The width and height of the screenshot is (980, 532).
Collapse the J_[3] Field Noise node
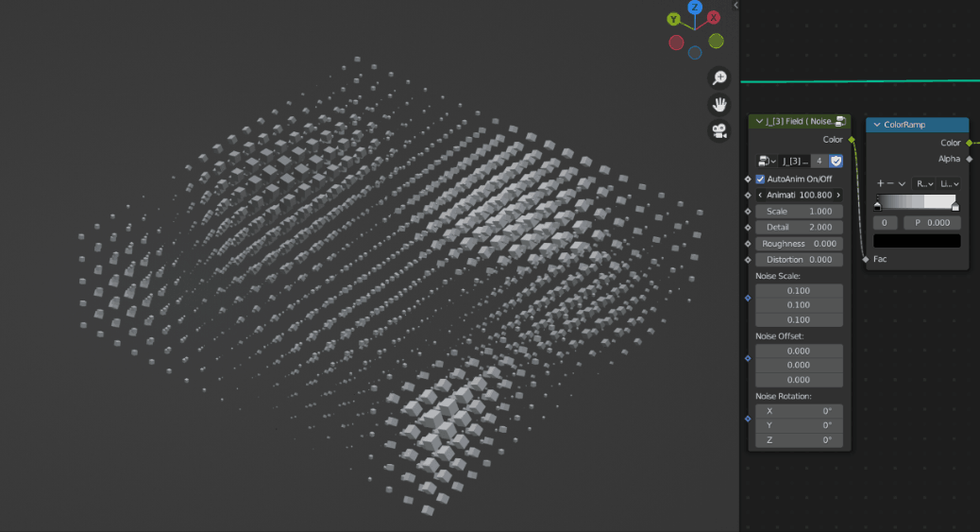click(759, 121)
